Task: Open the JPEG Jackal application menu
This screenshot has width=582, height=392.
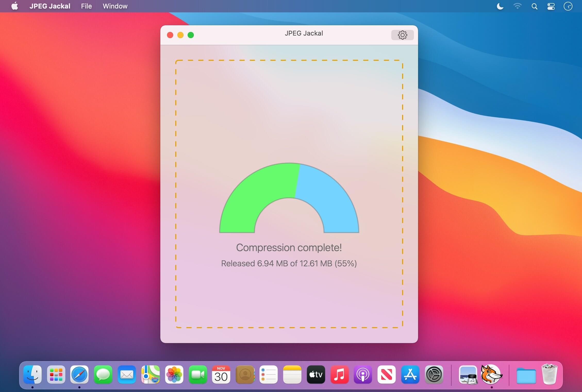Action: [x=50, y=6]
